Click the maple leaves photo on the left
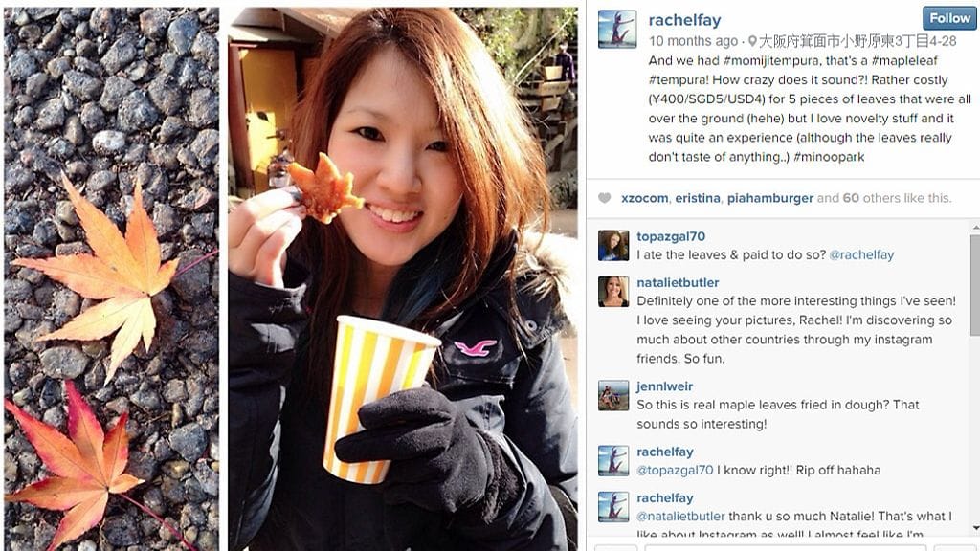 pyautogui.click(x=111, y=278)
